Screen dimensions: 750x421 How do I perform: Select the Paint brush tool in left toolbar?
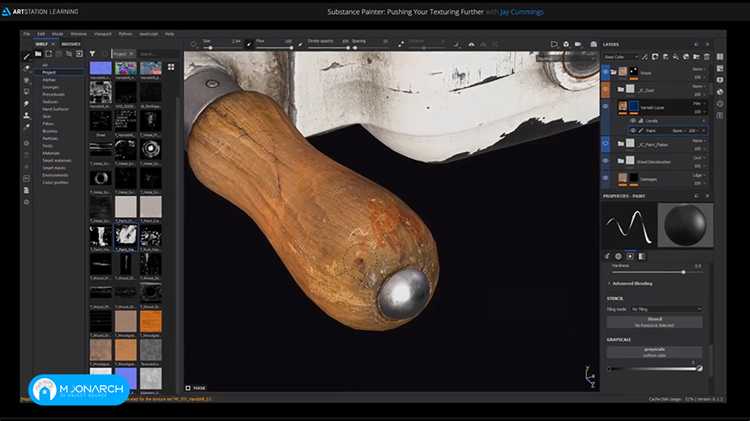(x=27, y=56)
